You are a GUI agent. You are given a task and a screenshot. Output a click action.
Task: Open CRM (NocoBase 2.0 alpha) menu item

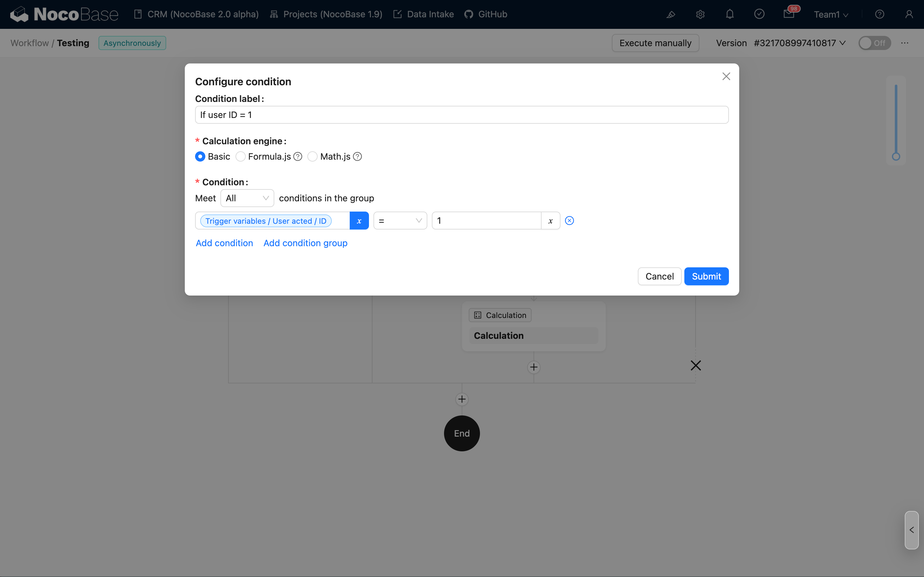pyautogui.click(x=197, y=14)
